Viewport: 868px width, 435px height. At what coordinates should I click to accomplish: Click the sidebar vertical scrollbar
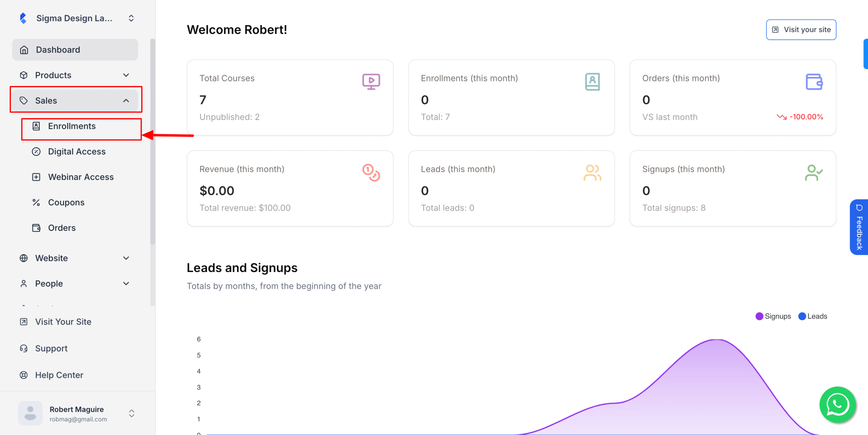coord(153,142)
